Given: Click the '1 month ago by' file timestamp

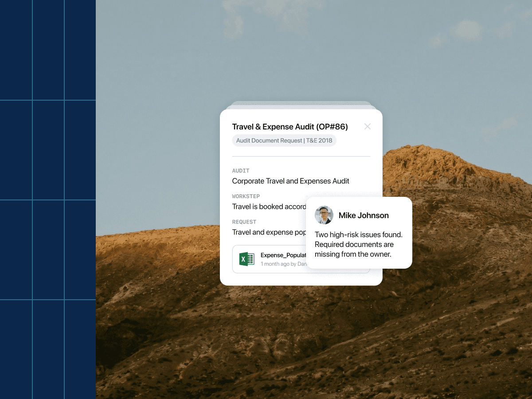Looking at the screenshot, I should 278,264.
